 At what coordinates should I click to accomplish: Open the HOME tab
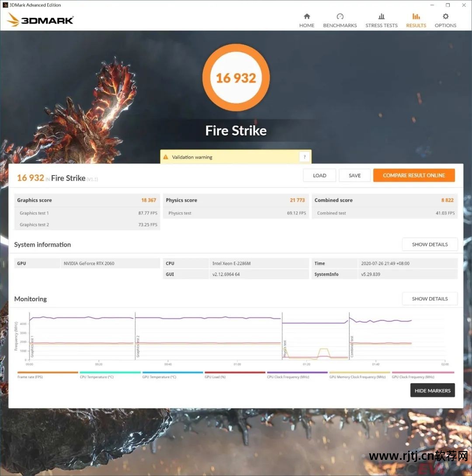pyautogui.click(x=306, y=21)
